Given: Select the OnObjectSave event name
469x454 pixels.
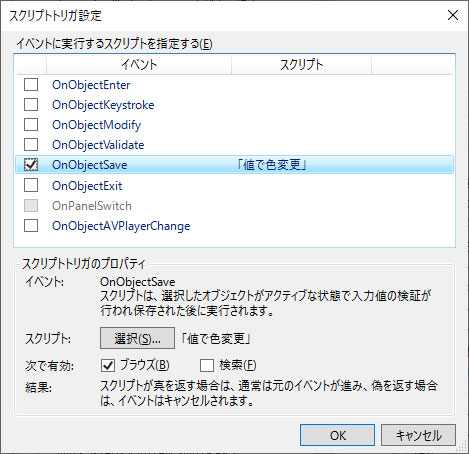Looking at the screenshot, I should pos(90,165).
